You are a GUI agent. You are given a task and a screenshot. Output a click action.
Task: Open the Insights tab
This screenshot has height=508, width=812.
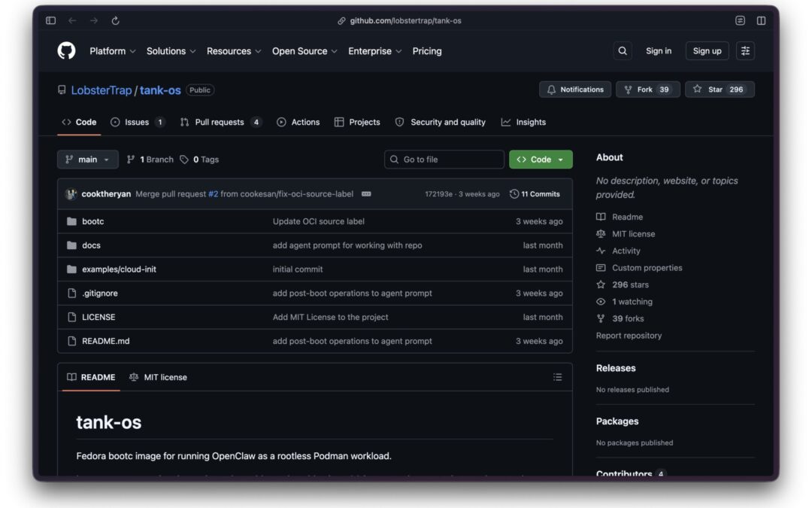coord(523,123)
